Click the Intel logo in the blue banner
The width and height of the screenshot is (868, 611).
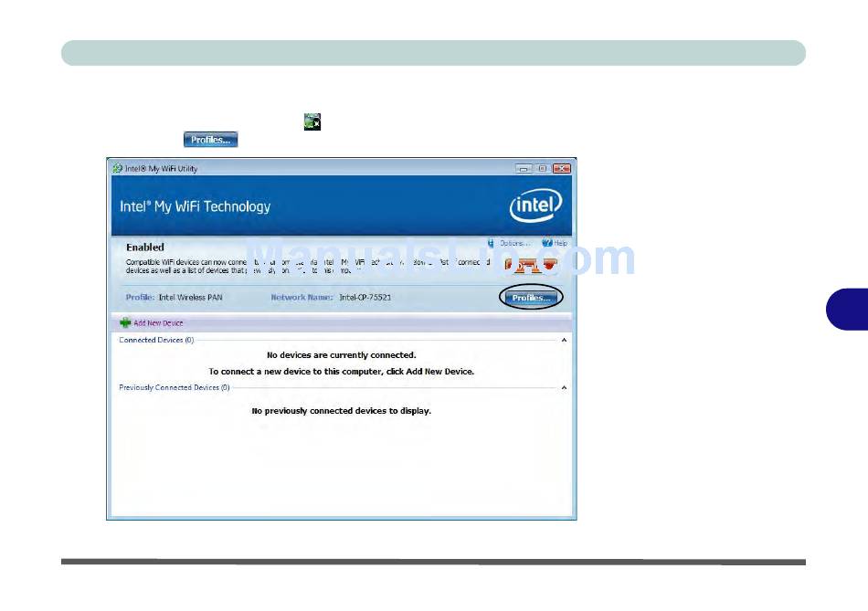click(x=535, y=205)
